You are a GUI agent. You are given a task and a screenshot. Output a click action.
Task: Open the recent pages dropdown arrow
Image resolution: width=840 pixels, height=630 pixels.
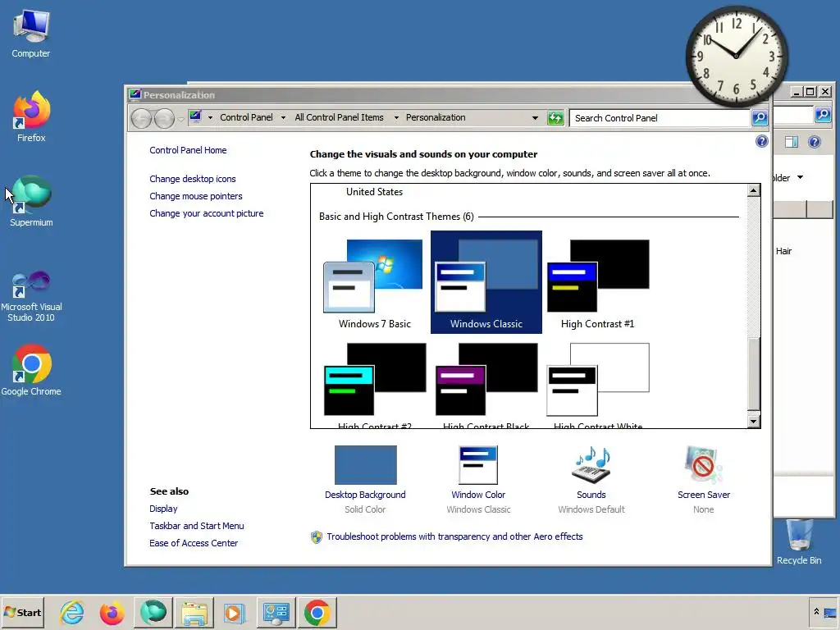click(181, 119)
